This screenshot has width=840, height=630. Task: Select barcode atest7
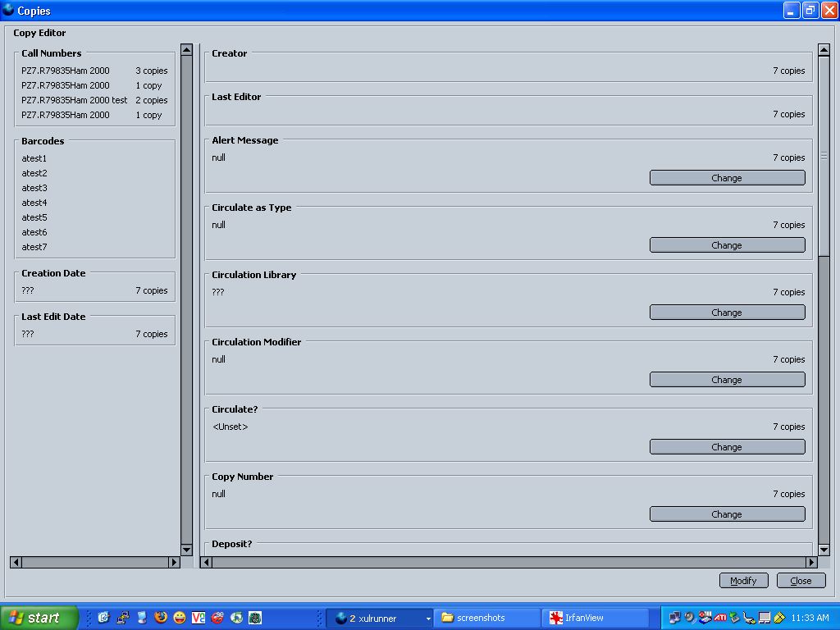(x=34, y=247)
